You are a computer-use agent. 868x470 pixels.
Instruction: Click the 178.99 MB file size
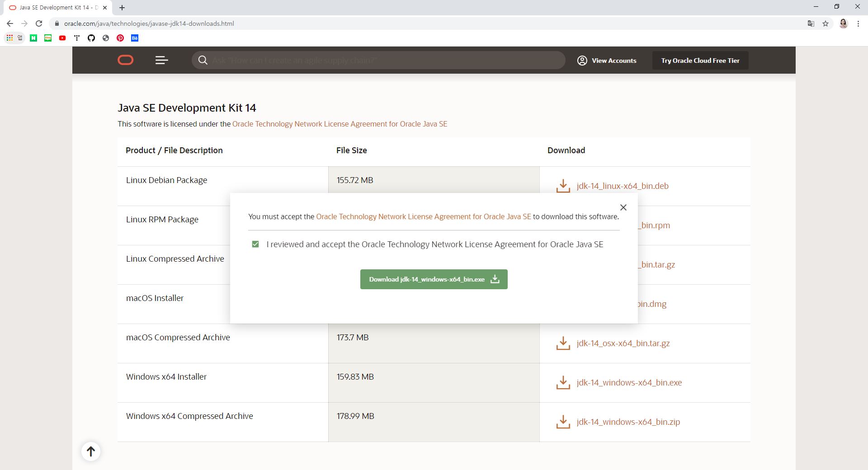(355, 416)
